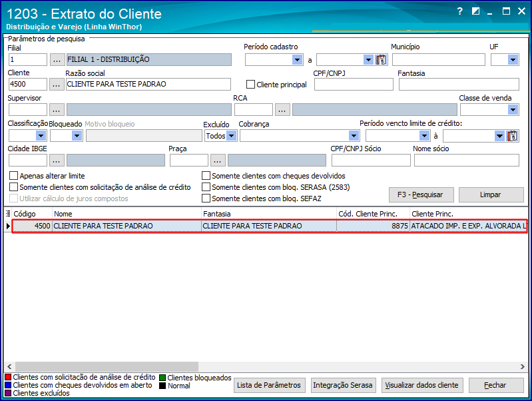Open Lista de Parâmetros button
Image resolution: width=532 pixels, height=401 pixels.
pyautogui.click(x=270, y=386)
